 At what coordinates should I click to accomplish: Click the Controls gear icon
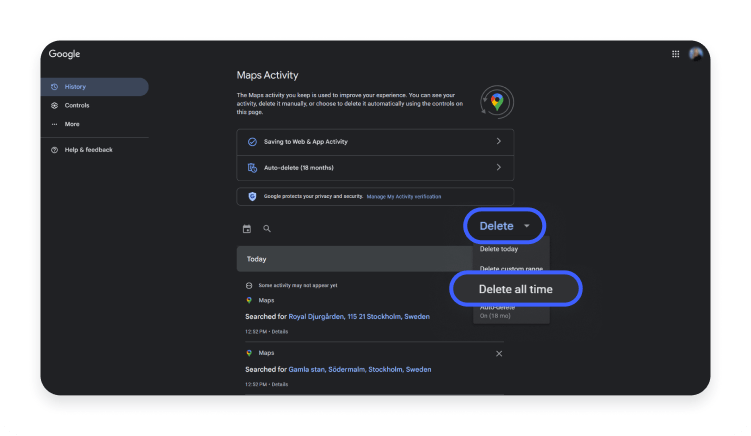click(x=55, y=105)
